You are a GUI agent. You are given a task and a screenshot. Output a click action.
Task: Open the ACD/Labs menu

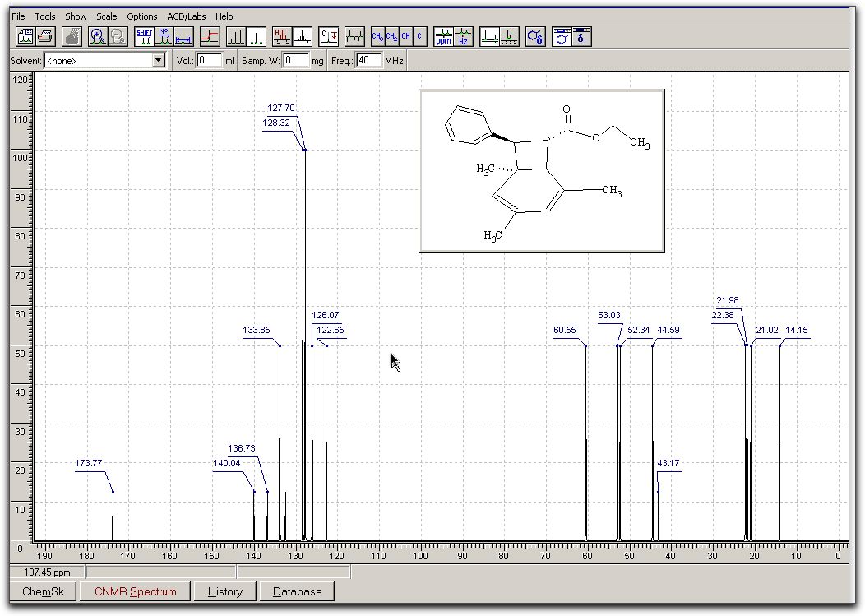(187, 16)
